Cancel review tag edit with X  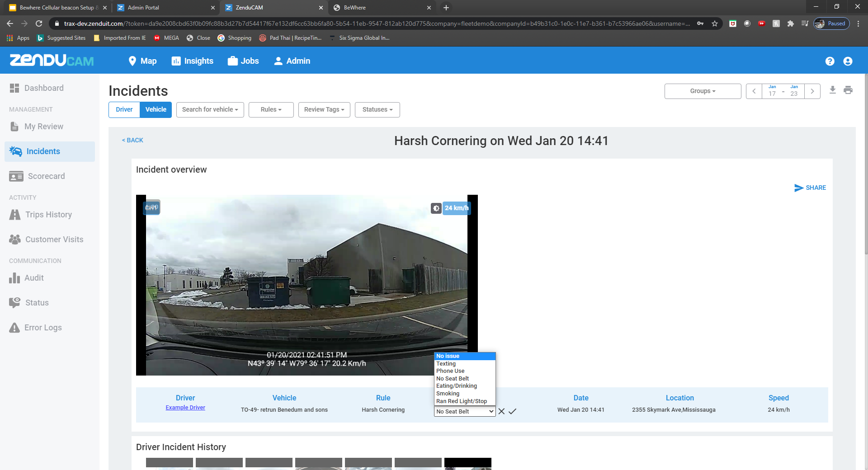click(x=501, y=411)
